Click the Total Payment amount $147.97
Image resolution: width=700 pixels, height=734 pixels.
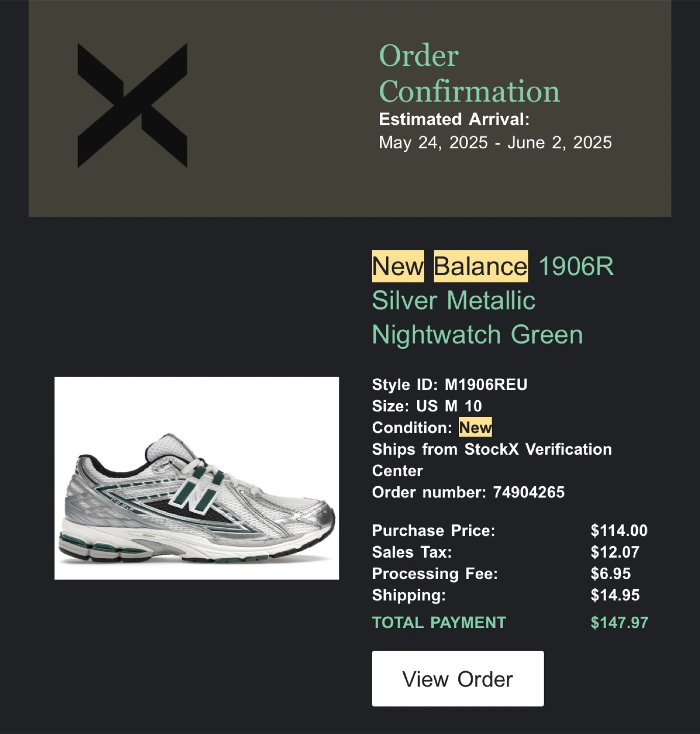[x=619, y=622]
